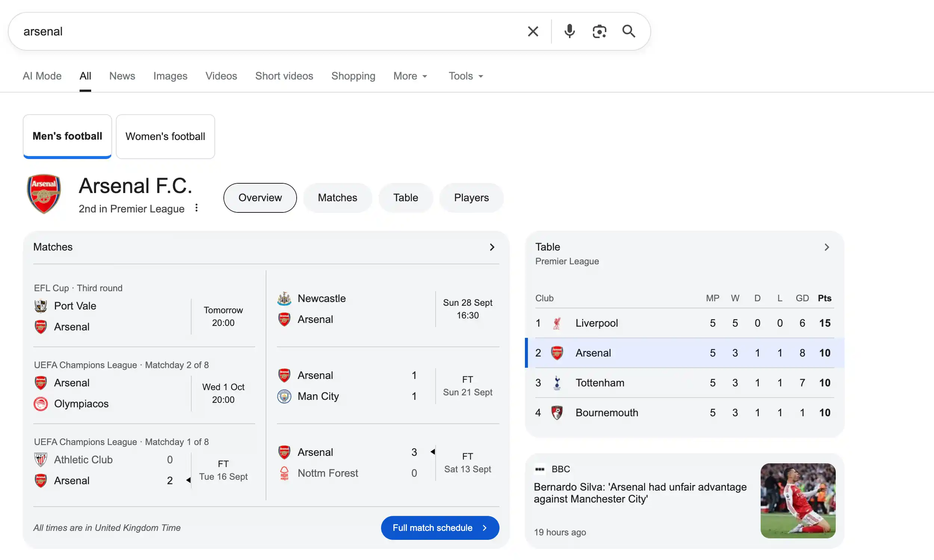Clear the arsenal search query
934x560 pixels.
[533, 31]
